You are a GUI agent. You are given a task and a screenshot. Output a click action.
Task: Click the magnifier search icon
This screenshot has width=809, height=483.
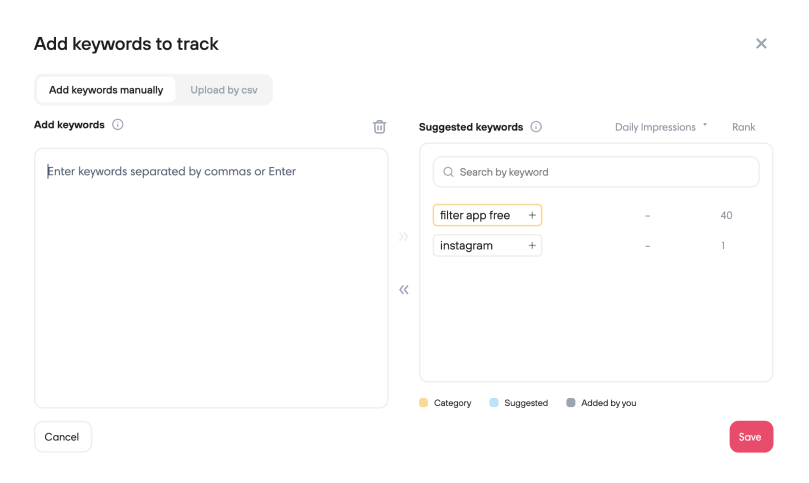point(448,172)
